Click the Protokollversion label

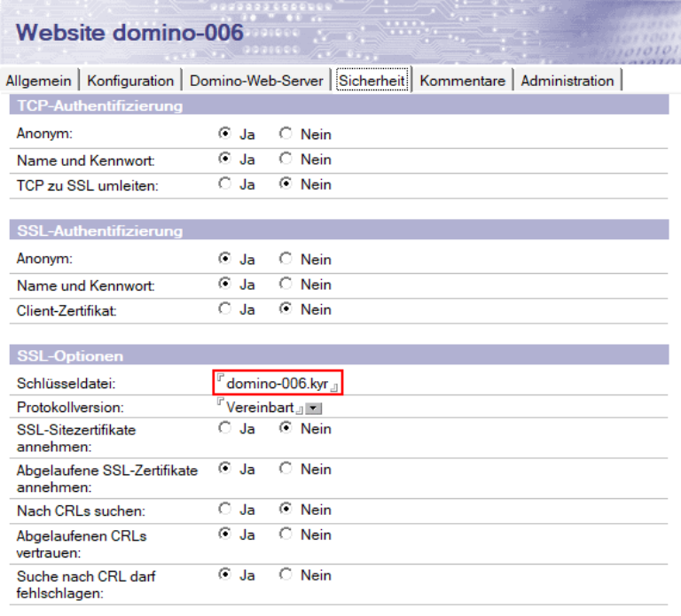[x=70, y=407]
